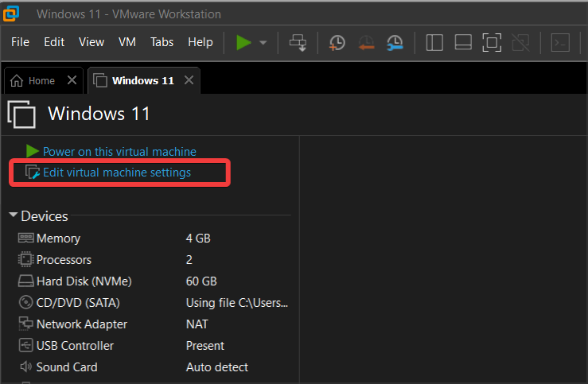The width and height of the screenshot is (588, 384).
Task: Click the 'Using file C:\Users...' value
Action: click(237, 303)
